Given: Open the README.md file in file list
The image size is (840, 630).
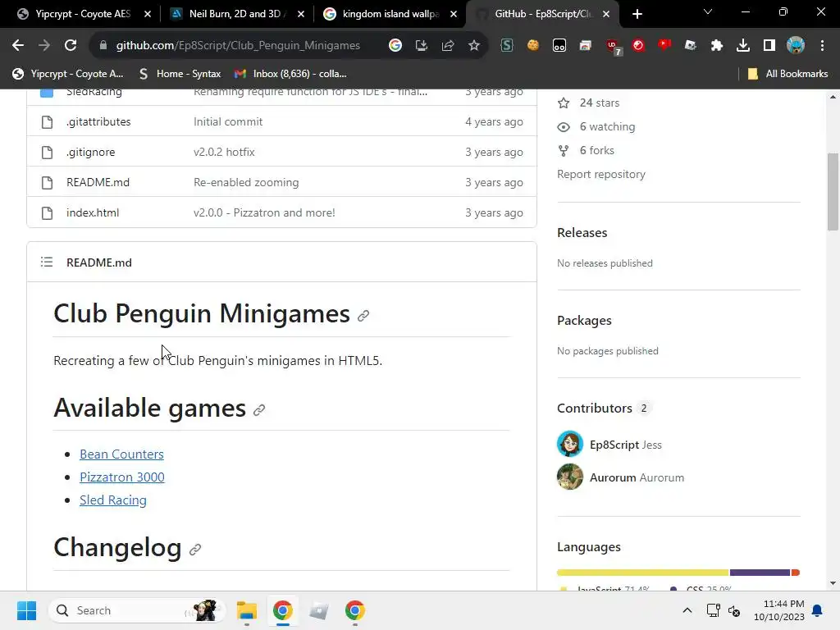Looking at the screenshot, I should (x=98, y=183).
